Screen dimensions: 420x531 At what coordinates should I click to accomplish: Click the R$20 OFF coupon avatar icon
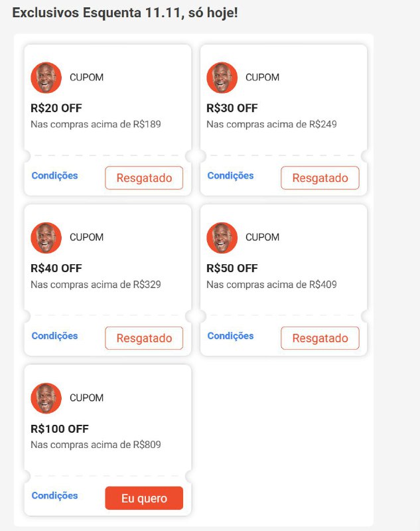click(46, 78)
